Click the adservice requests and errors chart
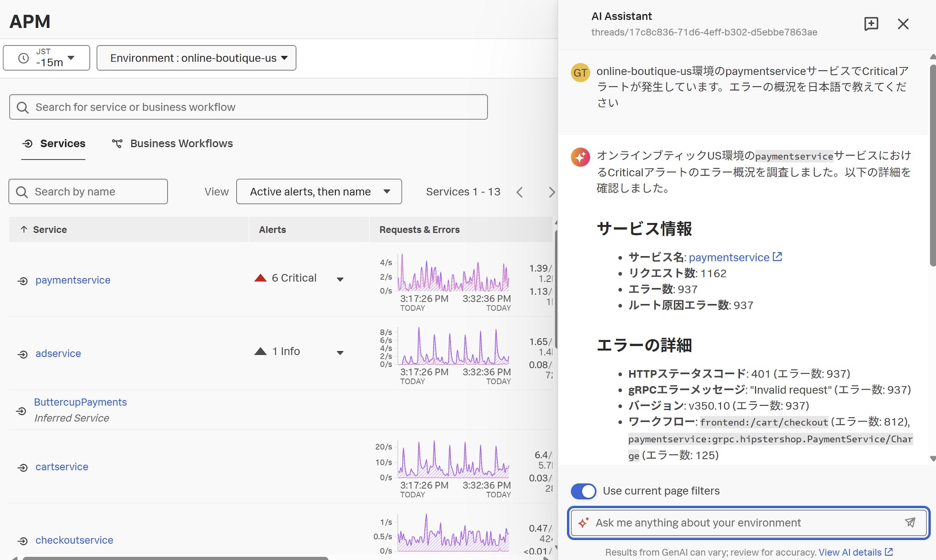The image size is (936, 560). click(x=453, y=346)
